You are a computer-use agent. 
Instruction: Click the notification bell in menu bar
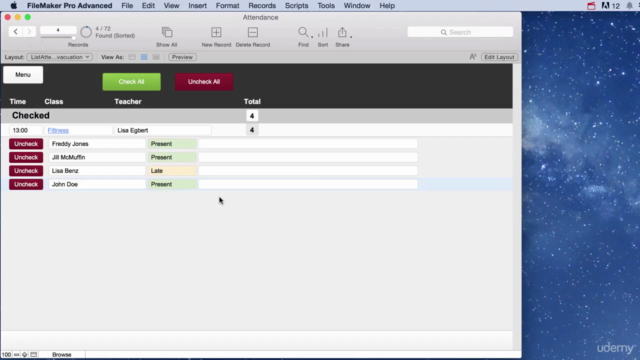point(629,6)
